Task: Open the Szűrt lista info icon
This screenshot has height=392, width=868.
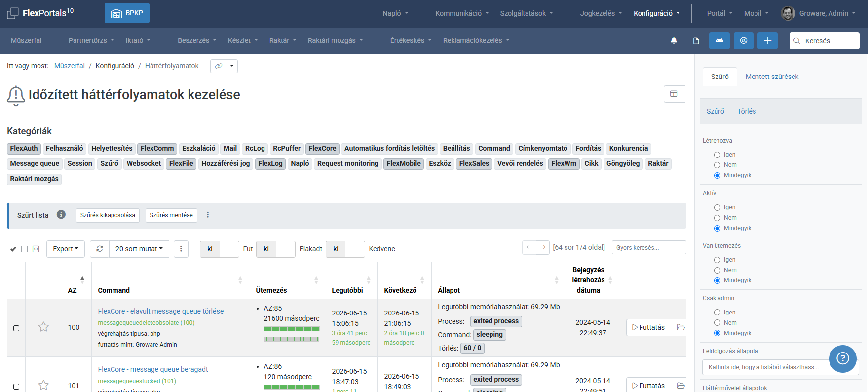Action: 61,214
